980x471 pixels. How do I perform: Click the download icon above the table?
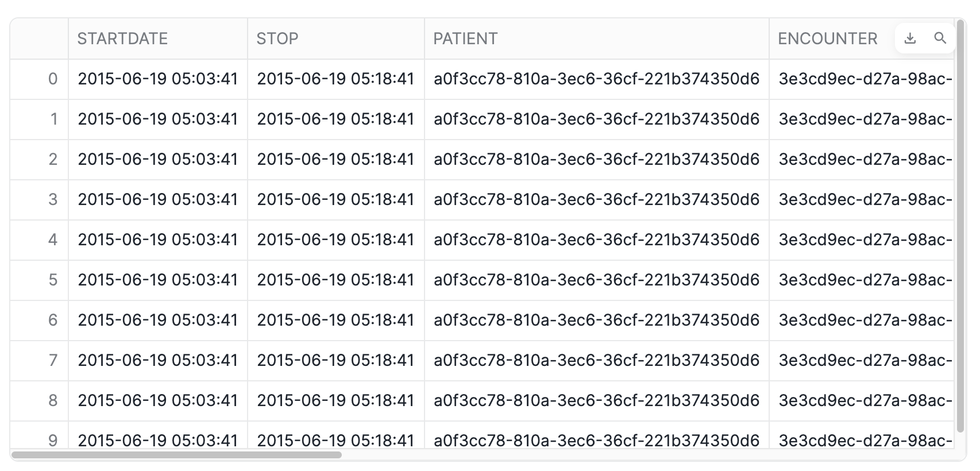910,38
